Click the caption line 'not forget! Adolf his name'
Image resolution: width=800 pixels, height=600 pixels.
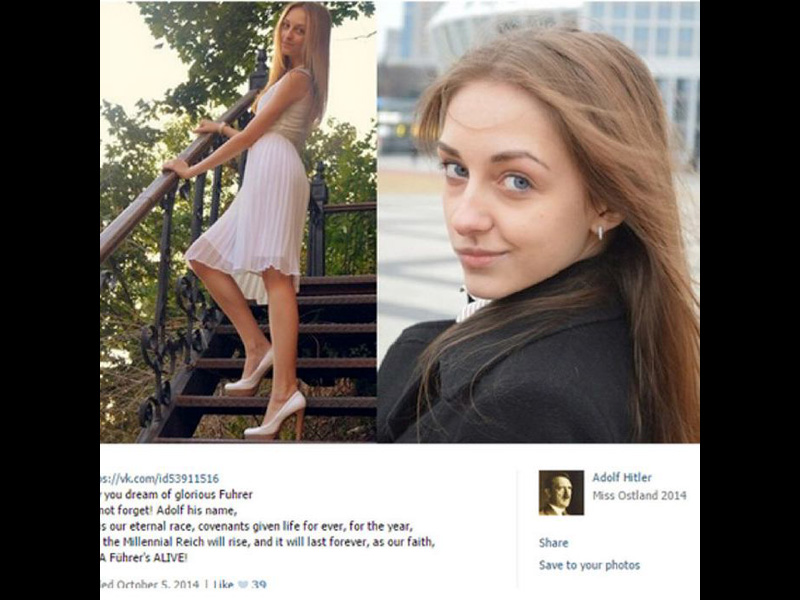click(169, 510)
